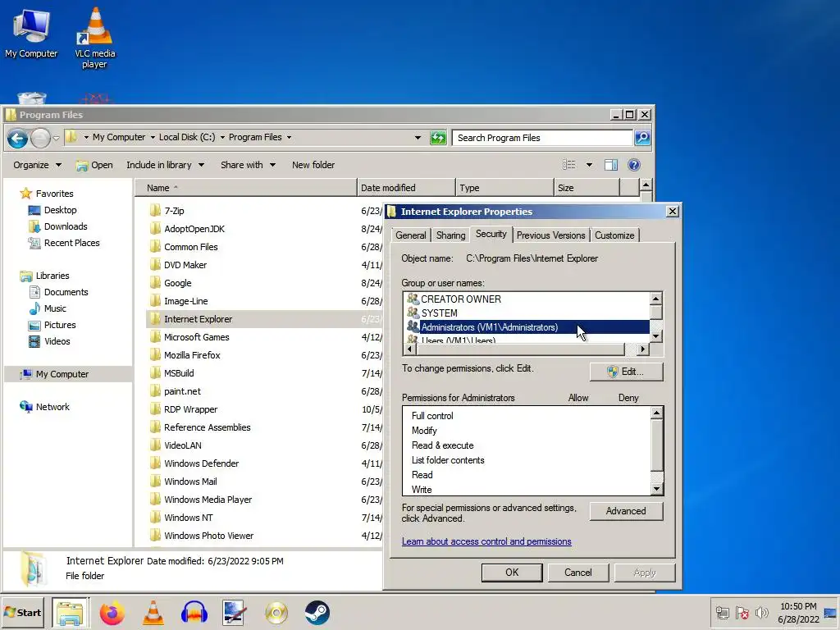Click the Search Program Files field
This screenshot has width=840, height=630.
click(x=542, y=138)
